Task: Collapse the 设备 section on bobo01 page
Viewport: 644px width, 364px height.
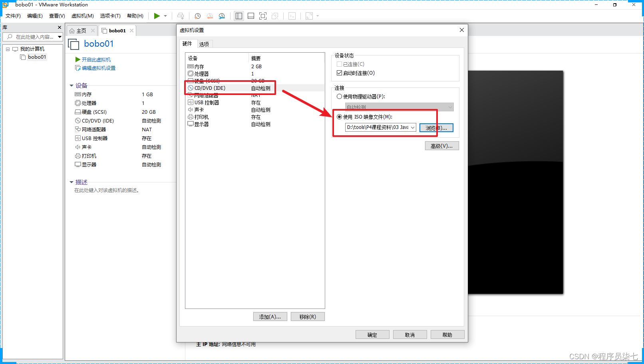Action: (x=72, y=85)
